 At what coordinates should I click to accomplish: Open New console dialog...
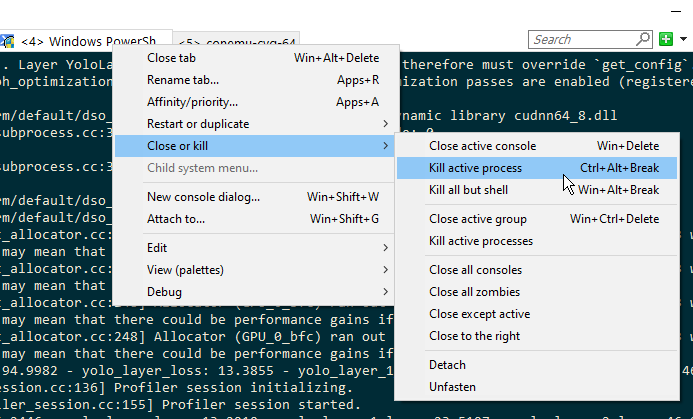click(x=203, y=196)
